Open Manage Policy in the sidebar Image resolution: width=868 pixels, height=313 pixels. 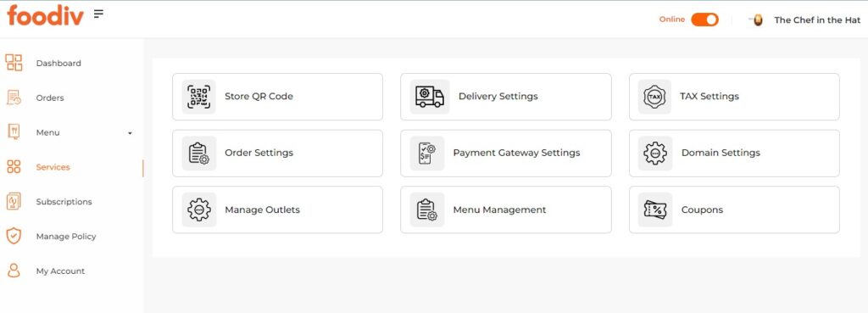click(66, 237)
